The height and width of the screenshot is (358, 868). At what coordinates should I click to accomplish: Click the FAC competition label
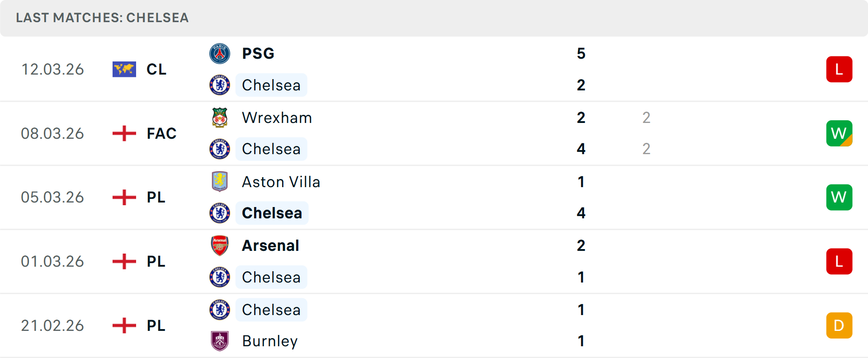[x=161, y=133]
